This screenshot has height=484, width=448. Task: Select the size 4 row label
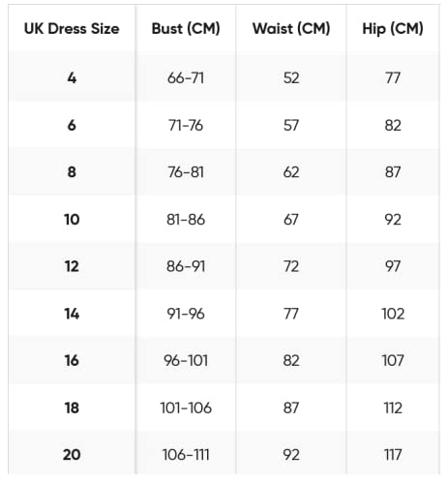click(x=72, y=77)
